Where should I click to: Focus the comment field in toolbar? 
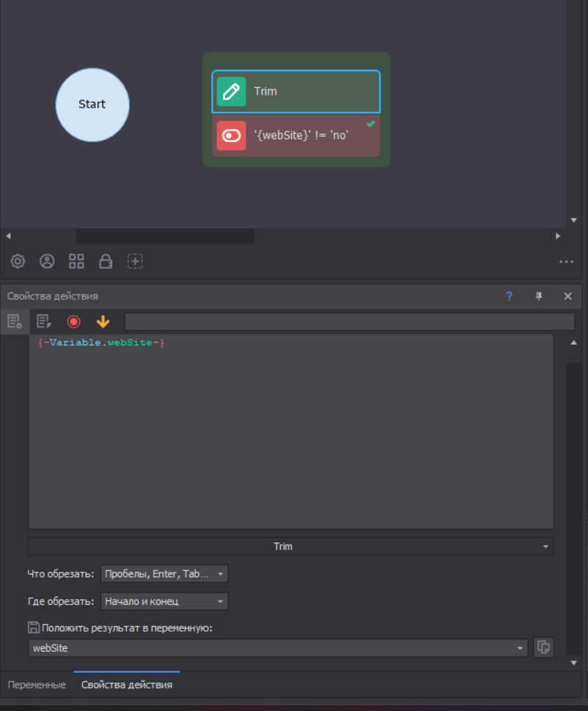tap(349, 322)
